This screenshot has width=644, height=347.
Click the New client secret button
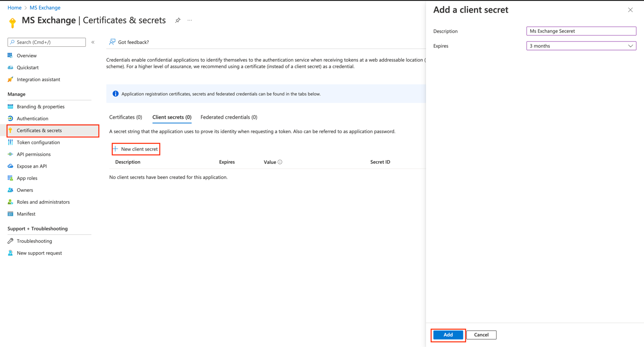coord(136,149)
